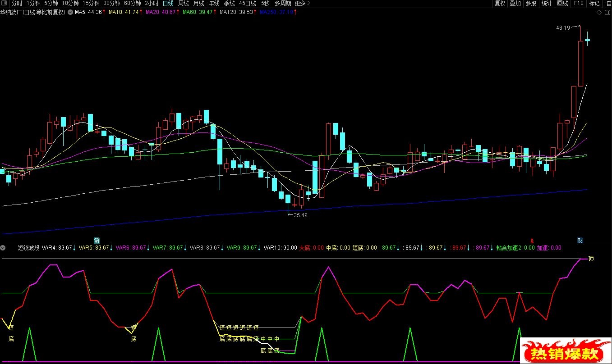Open the 热销爆款 promotional banner

point(566,351)
